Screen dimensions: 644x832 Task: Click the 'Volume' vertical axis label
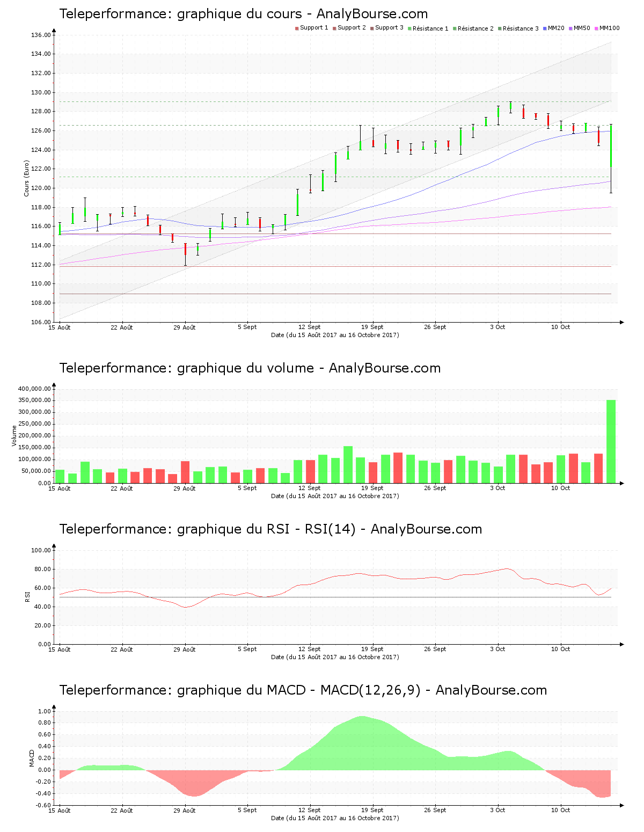(x=14, y=435)
